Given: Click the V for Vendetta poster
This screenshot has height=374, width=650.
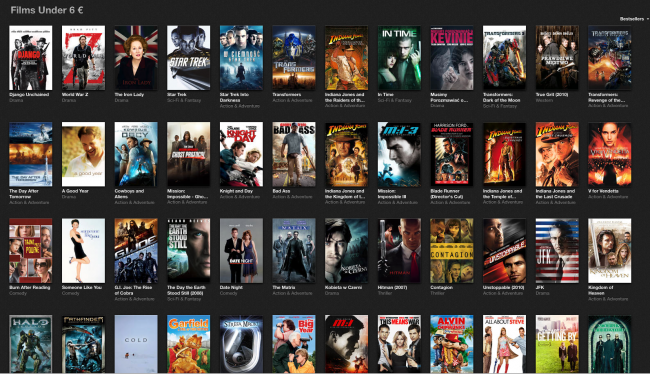Looking at the screenshot, I should 610,154.
